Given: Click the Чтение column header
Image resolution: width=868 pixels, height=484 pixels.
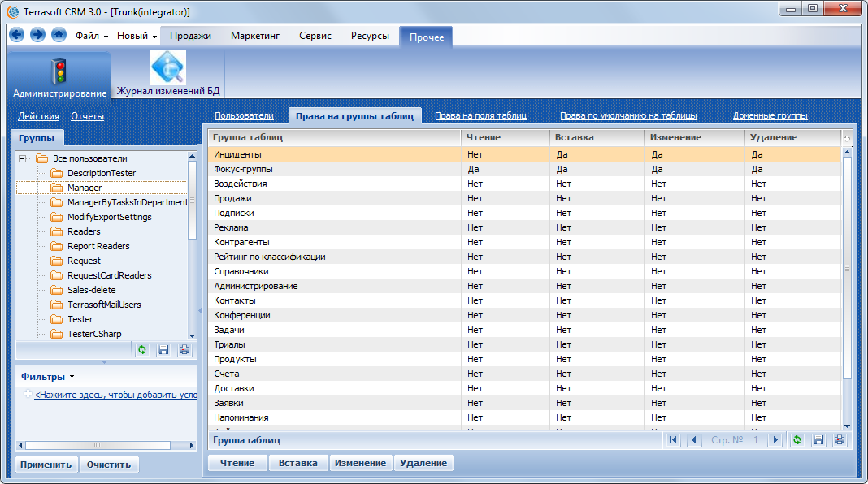Looking at the screenshot, I should 505,137.
